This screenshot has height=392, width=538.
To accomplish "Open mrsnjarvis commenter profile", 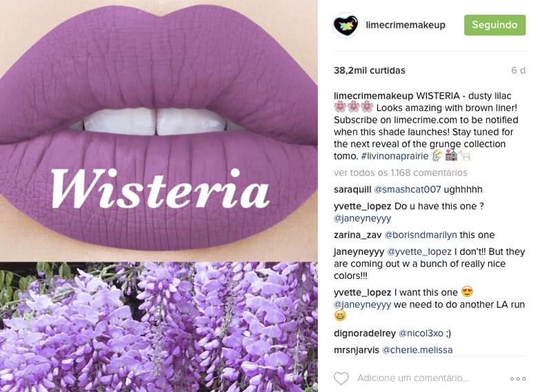I will (x=357, y=350).
